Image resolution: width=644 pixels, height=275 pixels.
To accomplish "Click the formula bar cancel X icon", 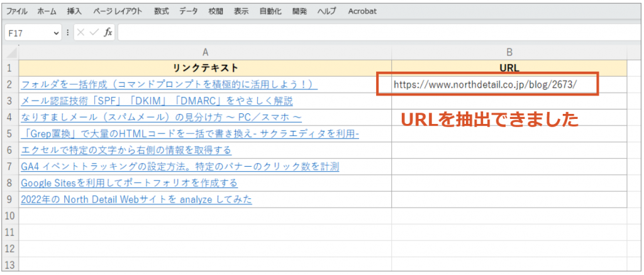I will point(81,33).
